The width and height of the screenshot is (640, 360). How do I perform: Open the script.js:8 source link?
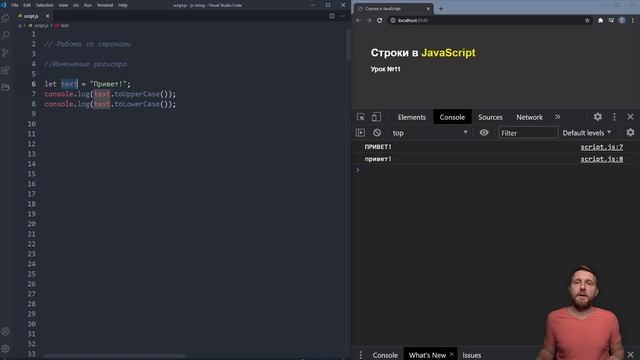pyautogui.click(x=602, y=159)
